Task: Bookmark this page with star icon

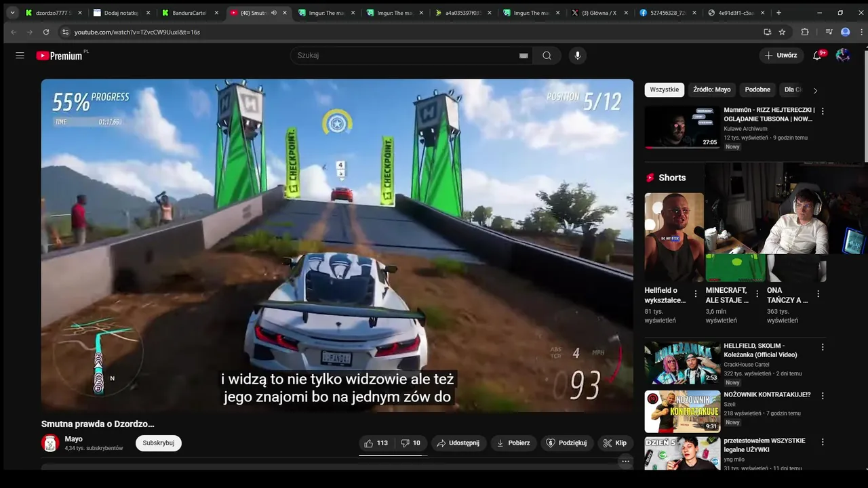Action: pyautogui.click(x=782, y=32)
